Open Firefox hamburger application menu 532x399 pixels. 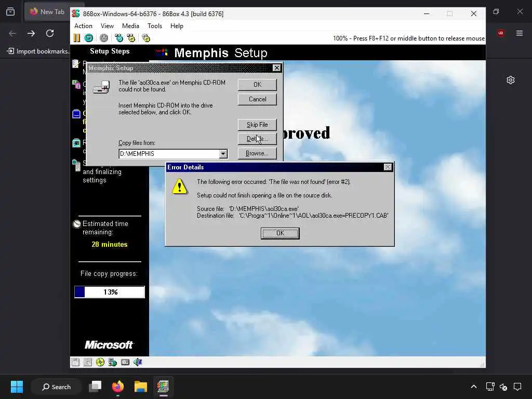click(x=520, y=33)
